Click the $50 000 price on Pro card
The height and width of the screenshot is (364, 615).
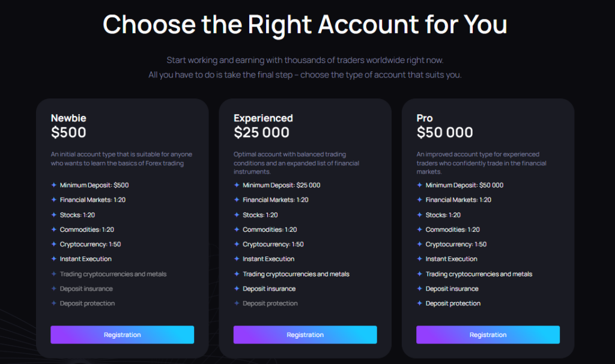tap(444, 132)
